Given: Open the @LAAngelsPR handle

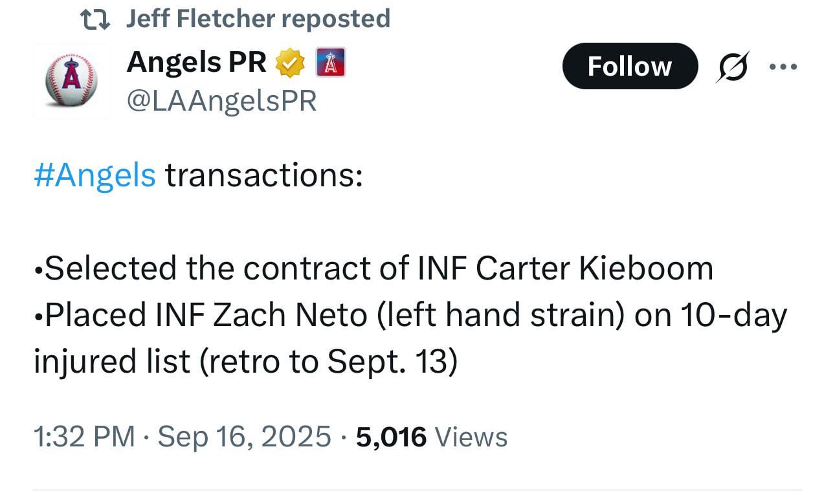Looking at the screenshot, I should pos(221,101).
